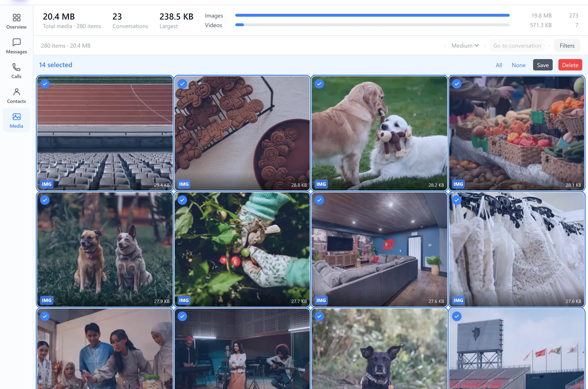Deselect the two sitting dogs image checkbox

(x=45, y=200)
